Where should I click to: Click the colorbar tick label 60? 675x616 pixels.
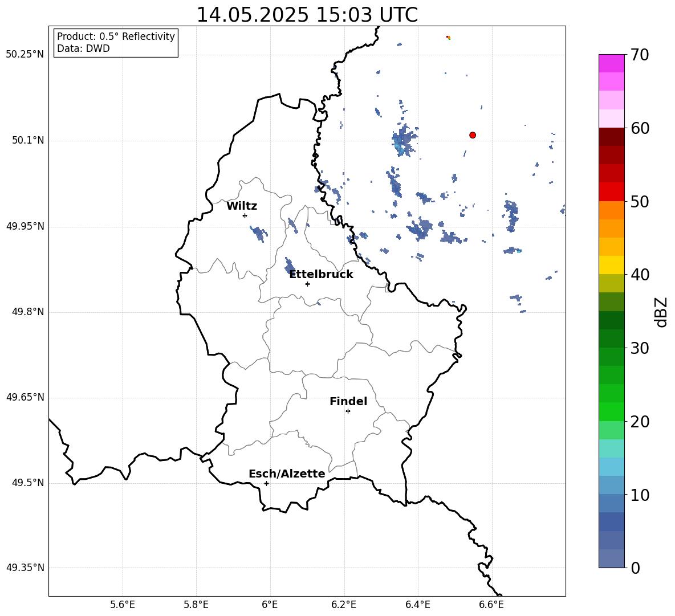click(640, 128)
